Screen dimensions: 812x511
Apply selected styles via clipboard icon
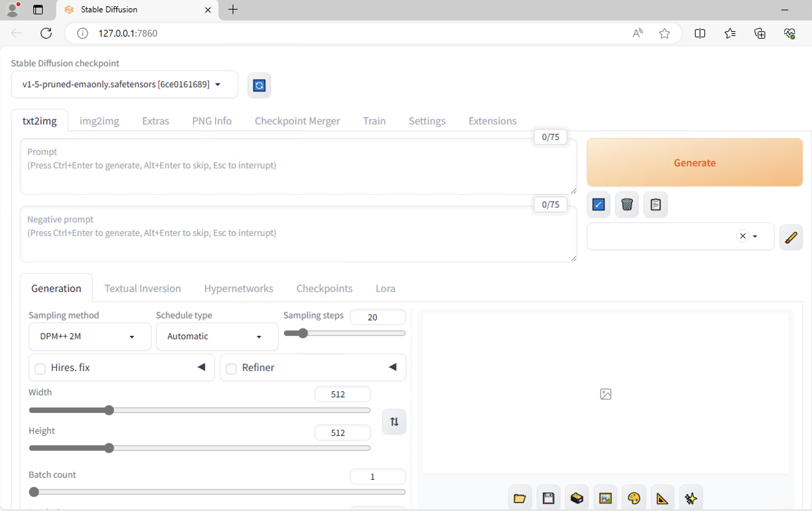[x=655, y=204]
